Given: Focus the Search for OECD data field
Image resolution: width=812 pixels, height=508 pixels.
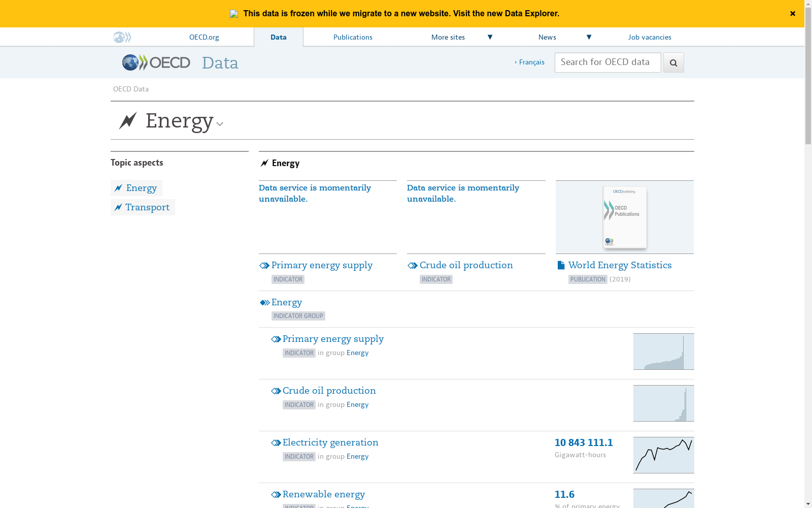Looking at the screenshot, I should [x=607, y=62].
